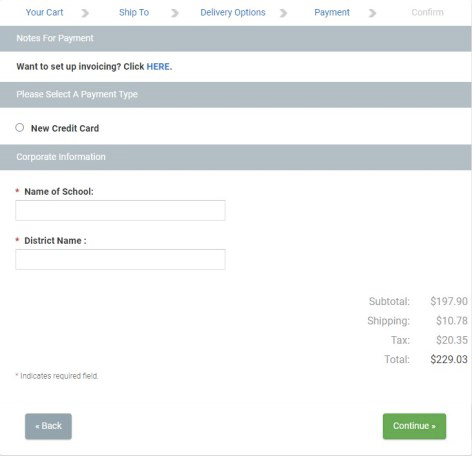Click the Continue button

(414, 426)
